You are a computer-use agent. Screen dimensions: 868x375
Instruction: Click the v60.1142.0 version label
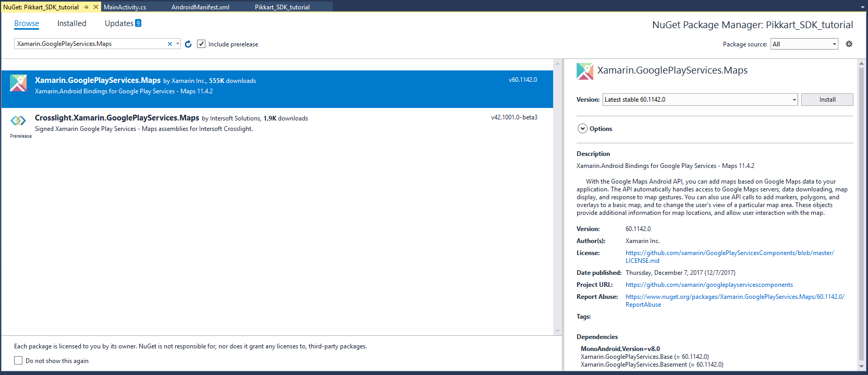tap(523, 80)
